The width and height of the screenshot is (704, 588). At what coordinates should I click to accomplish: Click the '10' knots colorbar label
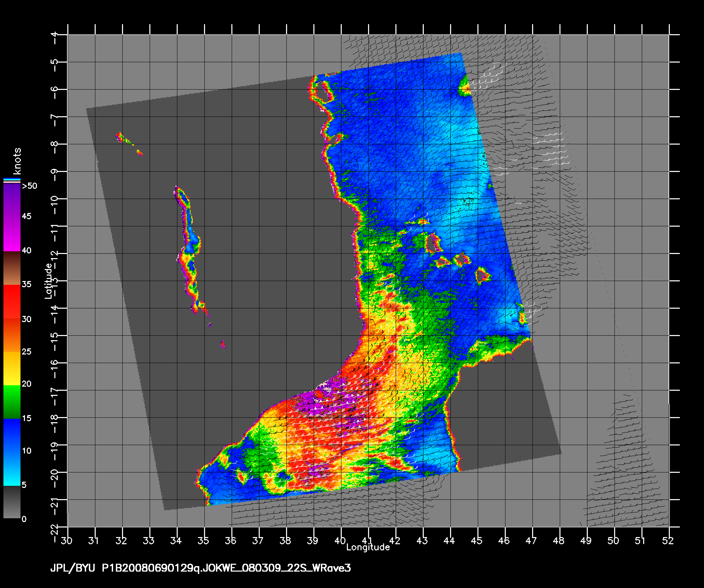click(x=26, y=451)
